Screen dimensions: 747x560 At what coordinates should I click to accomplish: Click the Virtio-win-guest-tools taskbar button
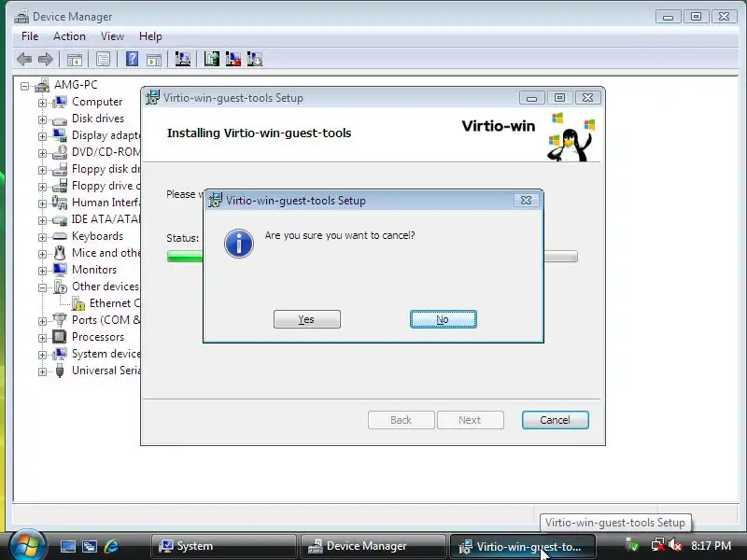coord(523,546)
